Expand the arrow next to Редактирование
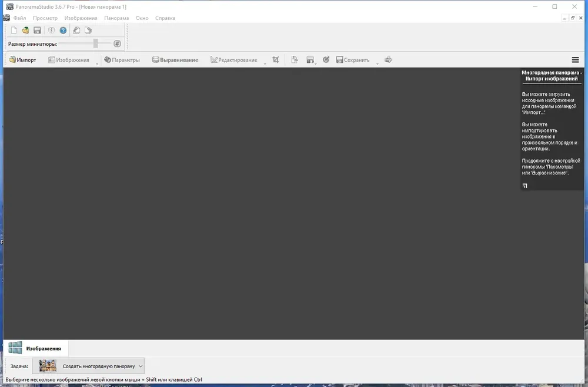This screenshot has height=387, width=588. 265,63
